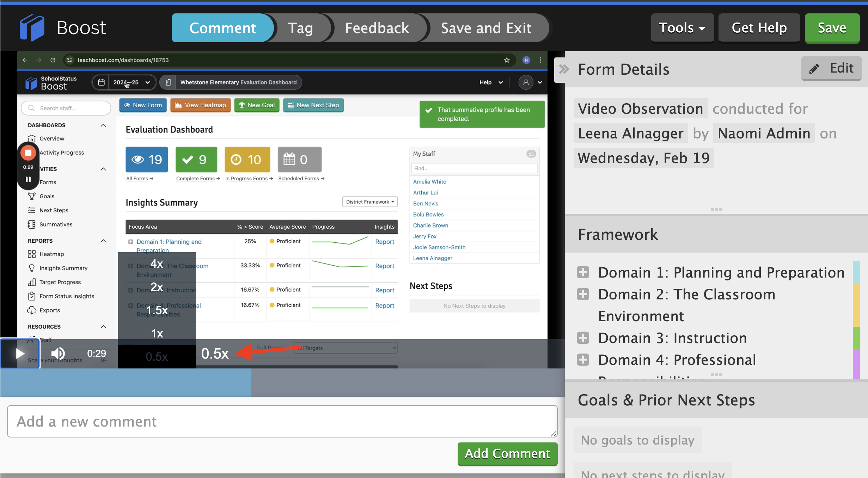868x478 pixels.
Task: Click the 10 In Progress Forms clock tile
Action: 247,160
